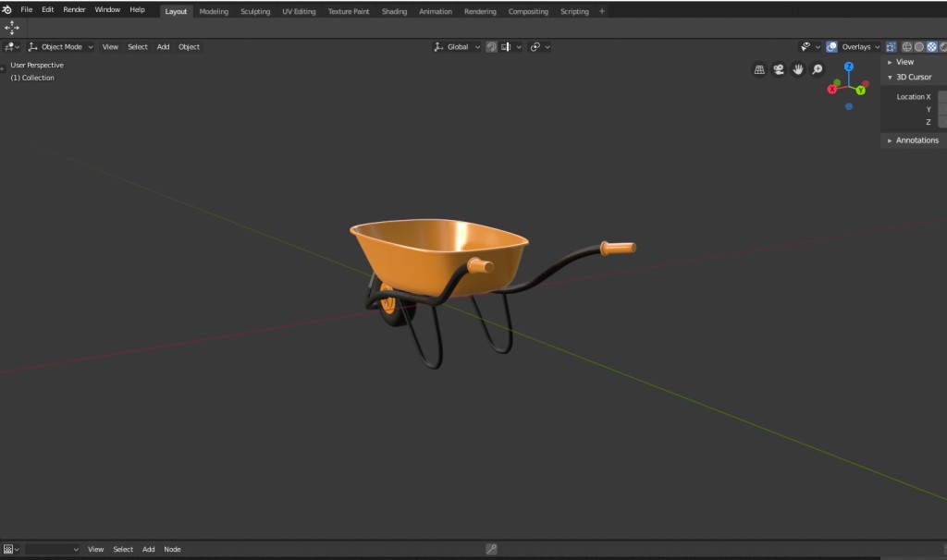947x560 pixels.
Task: Select the Zoom magnifier icon in the viewport
Action: 818,68
